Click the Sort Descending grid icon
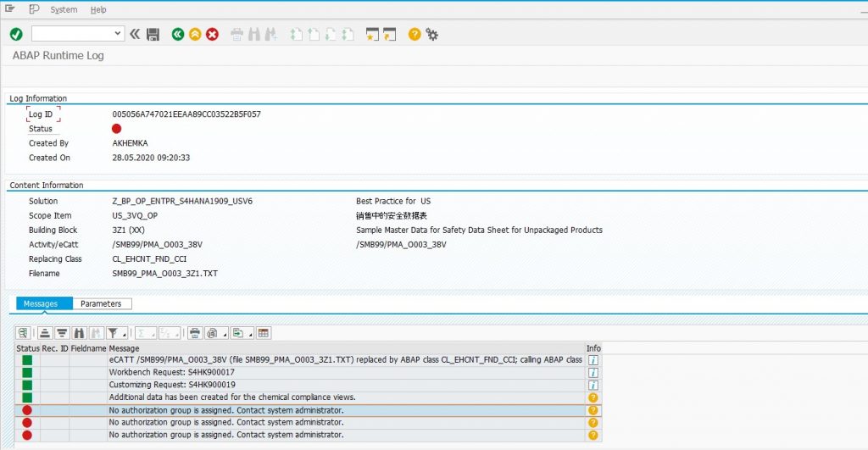868x450 pixels. [62, 333]
